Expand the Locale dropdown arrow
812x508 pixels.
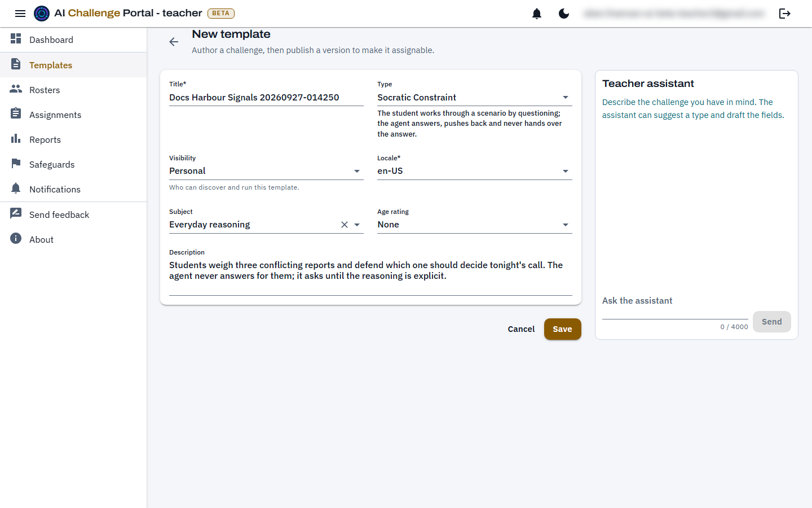pos(566,171)
